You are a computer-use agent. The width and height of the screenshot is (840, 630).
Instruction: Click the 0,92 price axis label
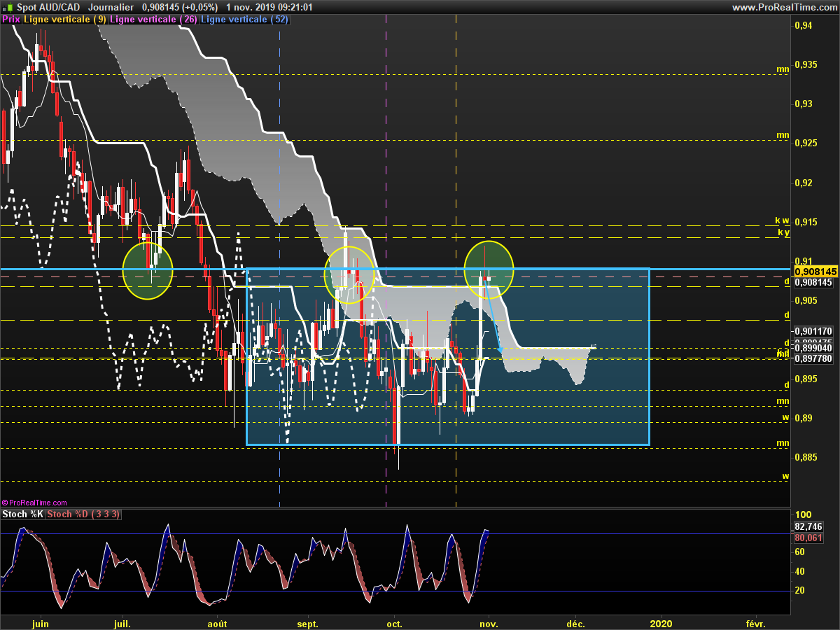803,183
